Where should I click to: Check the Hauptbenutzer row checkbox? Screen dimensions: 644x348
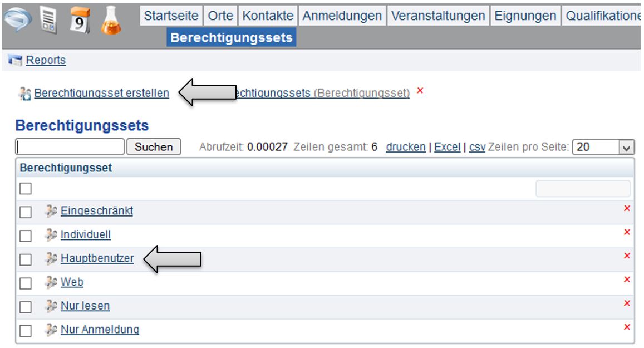(25, 259)
